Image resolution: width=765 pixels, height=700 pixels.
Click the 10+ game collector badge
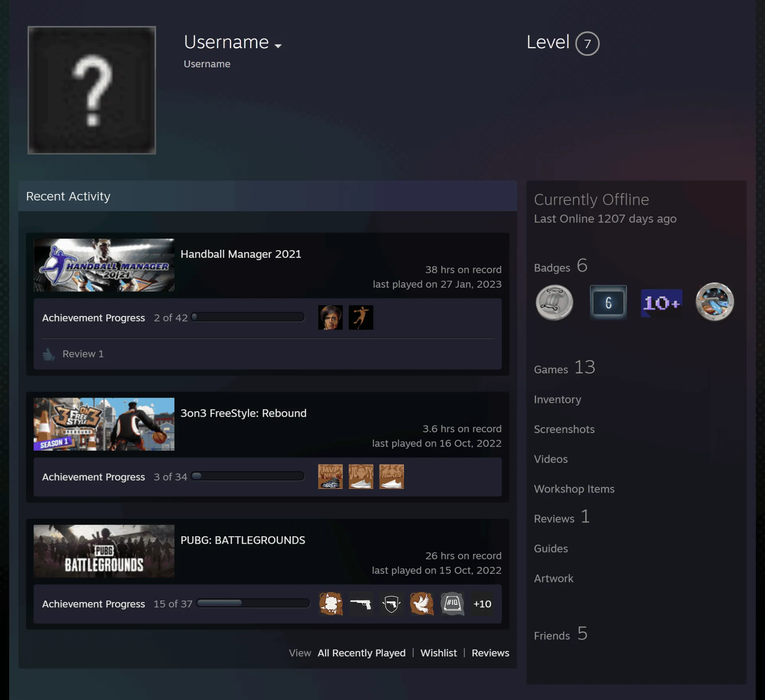pos(661,303)
